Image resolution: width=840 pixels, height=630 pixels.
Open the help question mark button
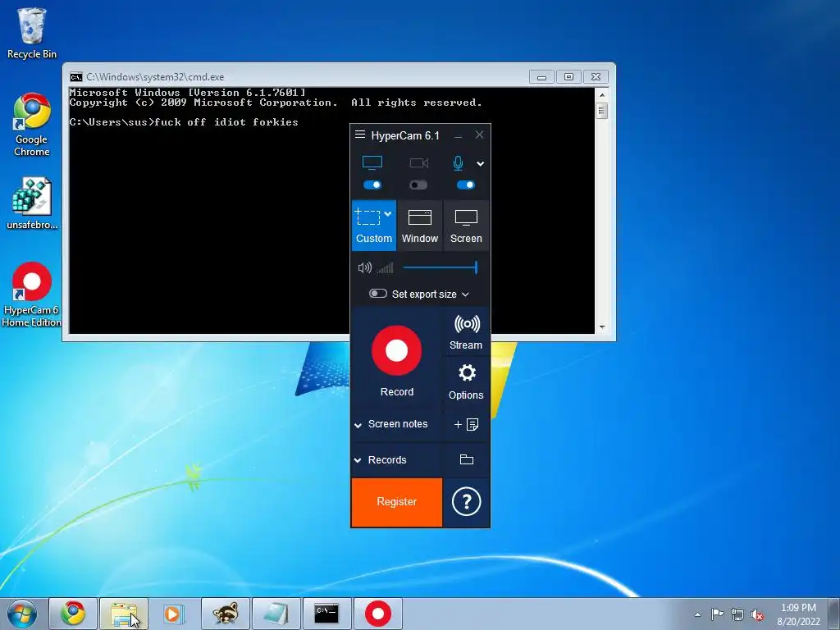click(466, 502)
